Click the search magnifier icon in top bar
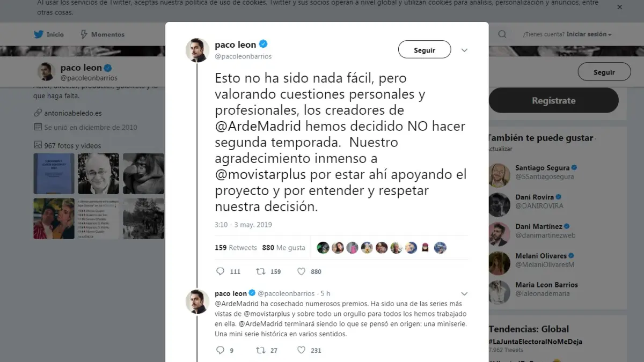The image size is (644, 362). (502, 34)
